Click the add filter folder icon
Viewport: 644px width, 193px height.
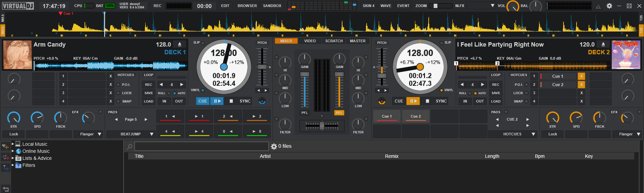[x=5, y=167]
